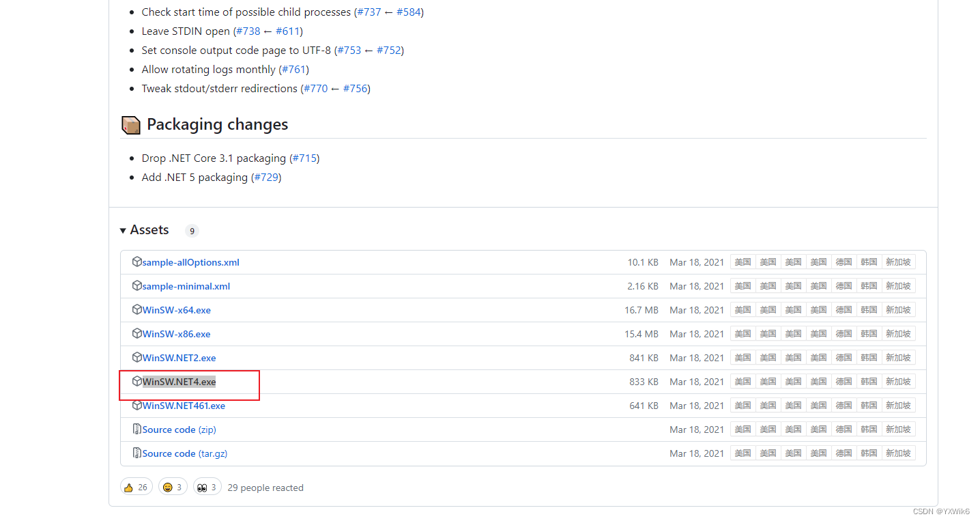Viewport: 980px width, 521px height.
Task: Open issue #584 link
Action: (x=408, y=12)
